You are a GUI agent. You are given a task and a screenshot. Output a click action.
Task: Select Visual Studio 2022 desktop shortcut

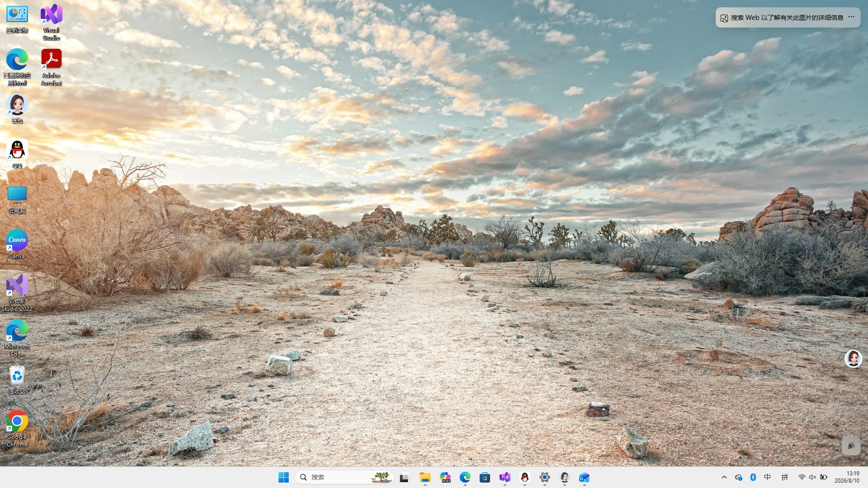pyautogui.click(x=17, y=293)
